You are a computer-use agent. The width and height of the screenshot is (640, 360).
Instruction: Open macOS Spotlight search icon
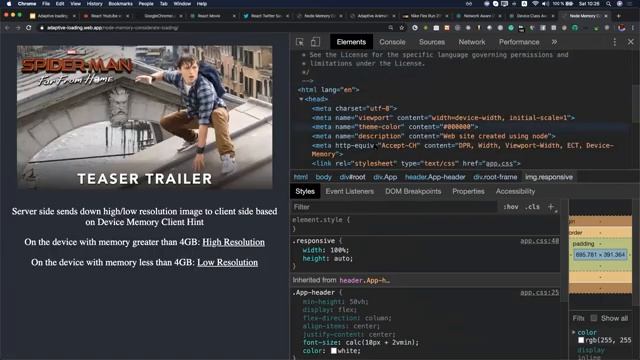coord(609,4)
